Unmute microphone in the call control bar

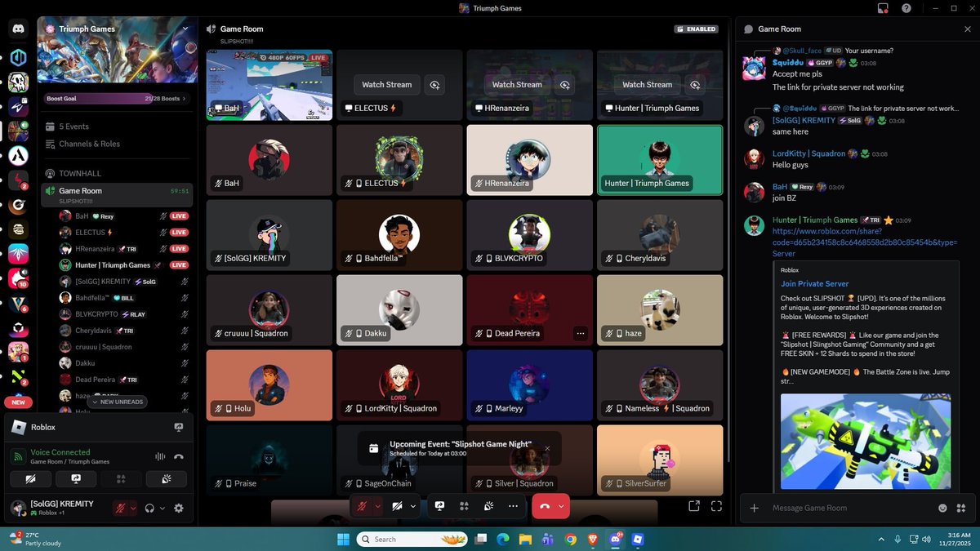[363, 506]
